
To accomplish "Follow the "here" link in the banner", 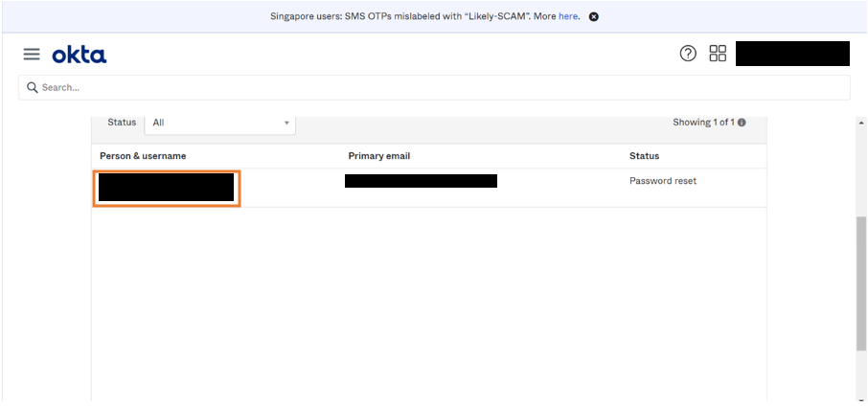I will (568, 16).
